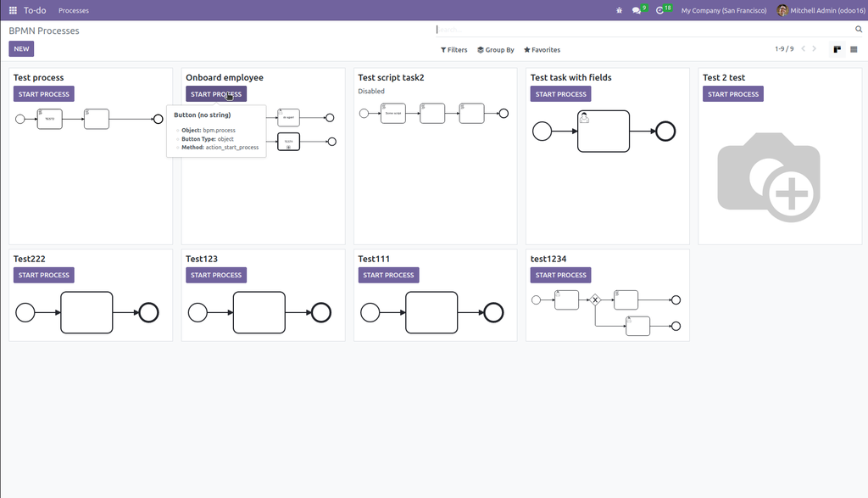Viewport: 868px width, 498px height.
Task: Start the test1234 process
Action: tap(561, 276)
